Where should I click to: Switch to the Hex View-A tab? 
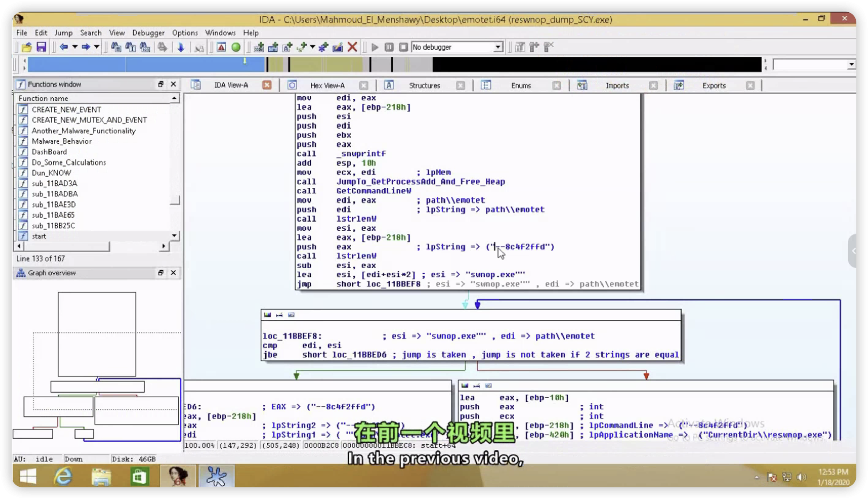tap(327, 85)
